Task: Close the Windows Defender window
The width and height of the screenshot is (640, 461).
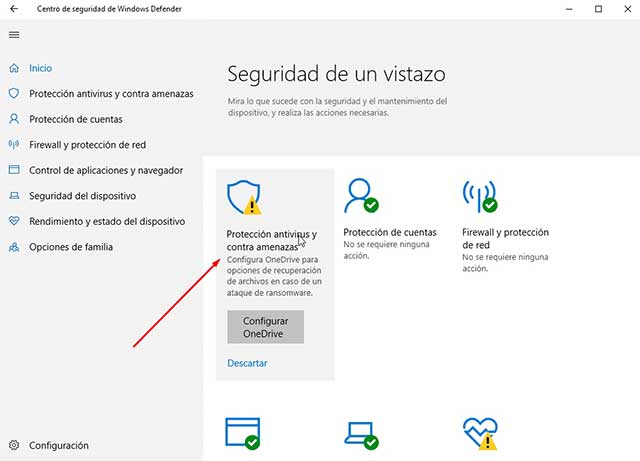Action: coord(628,9)
